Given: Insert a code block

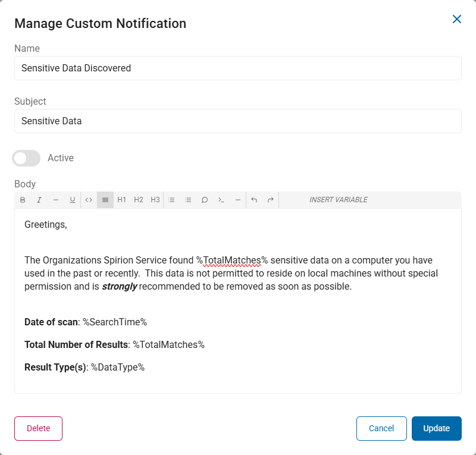Looking at the screenshot, I should 221,200.
